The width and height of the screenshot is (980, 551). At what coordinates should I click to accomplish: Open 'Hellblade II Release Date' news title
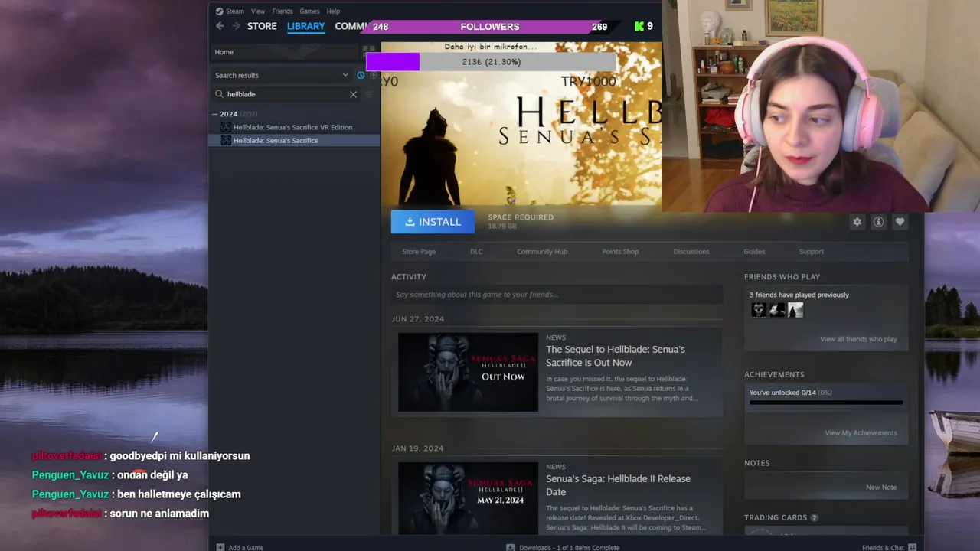pyautogui.click(x=618, y=485)
